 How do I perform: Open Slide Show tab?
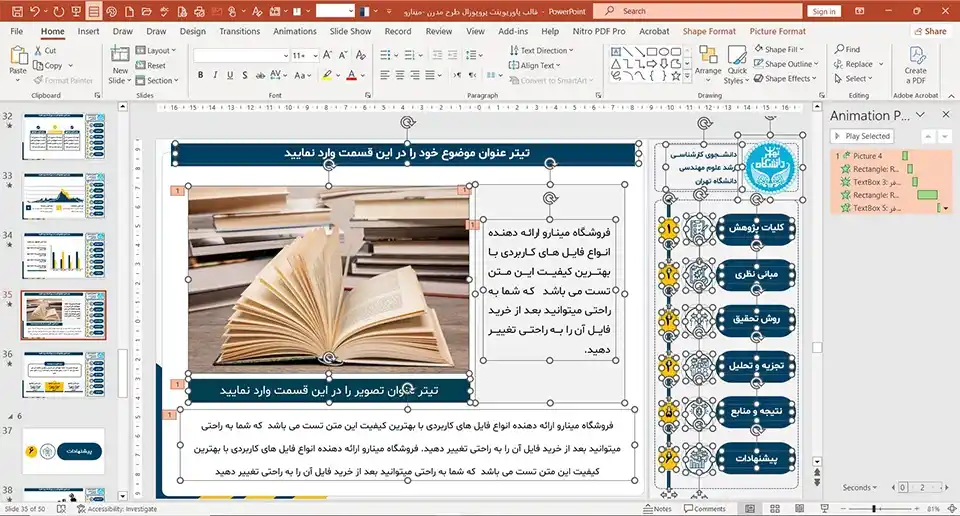tap(350, 31)
